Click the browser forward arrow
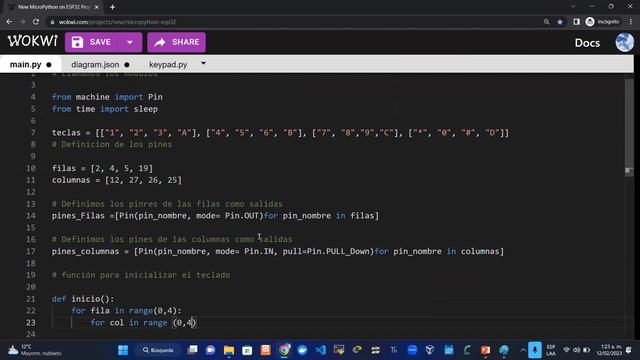The image size is (640, 360). [22, 22]
